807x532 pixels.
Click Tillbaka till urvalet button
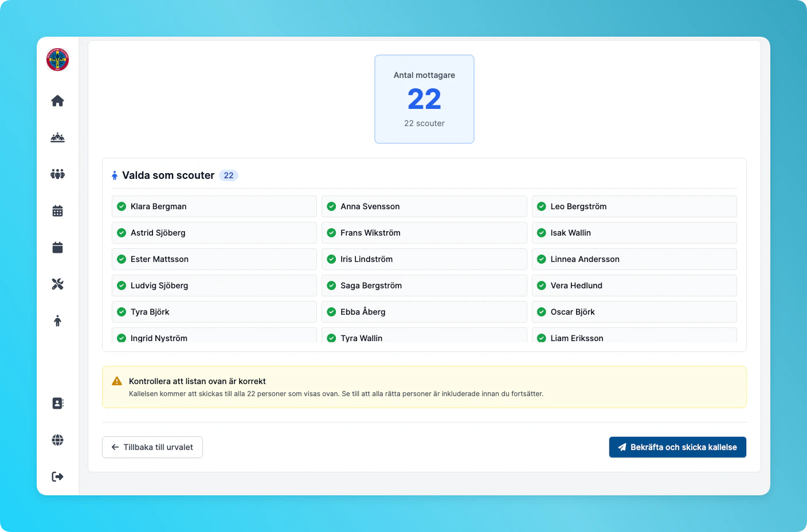152,447
